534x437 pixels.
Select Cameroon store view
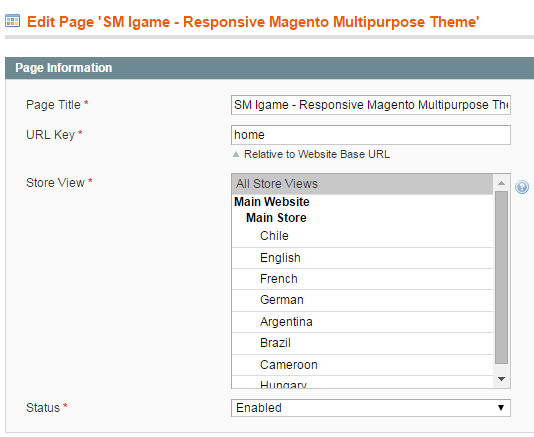coord(362,365)
